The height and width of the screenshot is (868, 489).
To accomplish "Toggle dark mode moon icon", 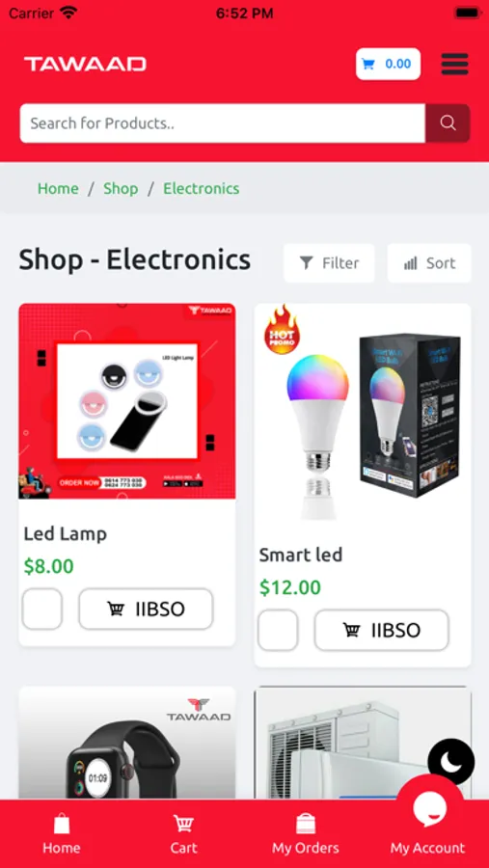I will (x=450, y=762).
